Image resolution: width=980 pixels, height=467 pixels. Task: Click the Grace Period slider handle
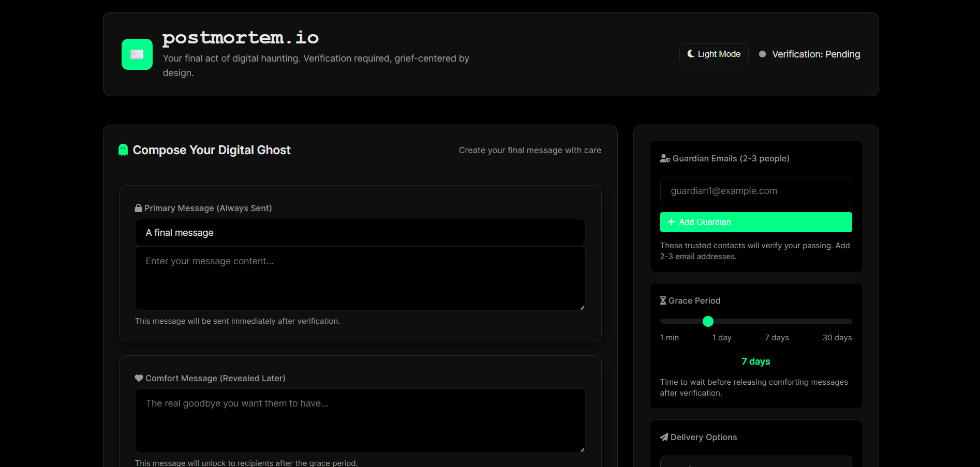click(x=708, y=321)
